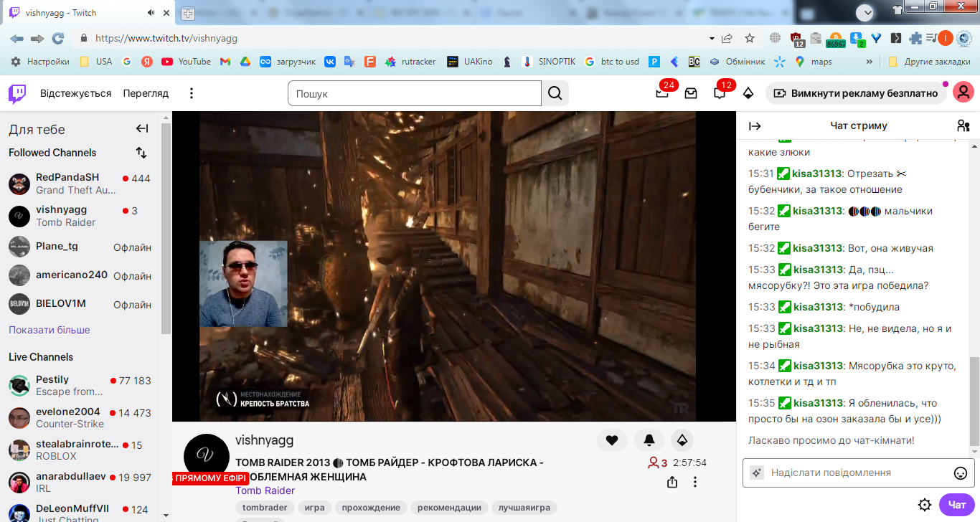980x522 pixels.
Task: Go forward in browser history
Action: 37,38
